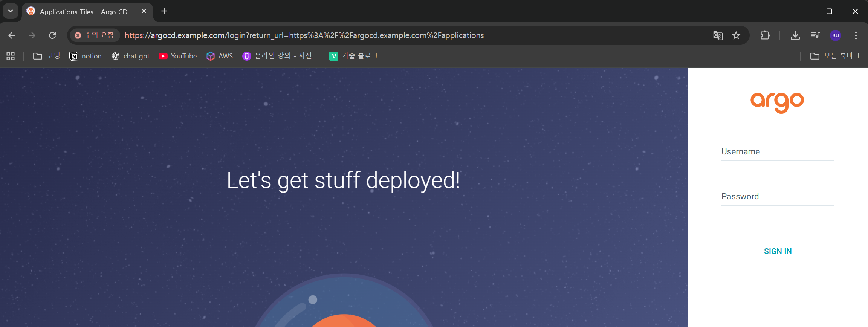Open the tab search dropdown arrow

11,11
